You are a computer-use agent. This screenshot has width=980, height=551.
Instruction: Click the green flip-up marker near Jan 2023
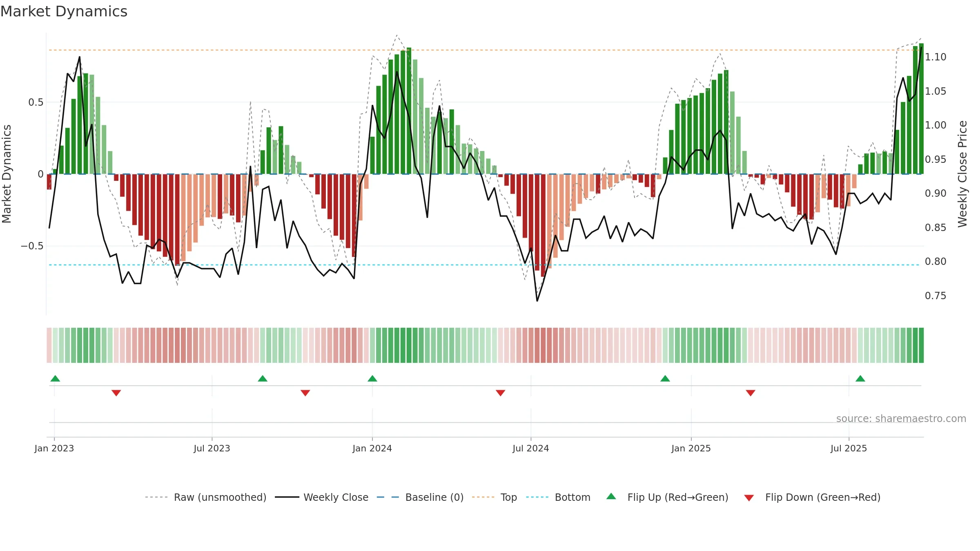[55, 378]
